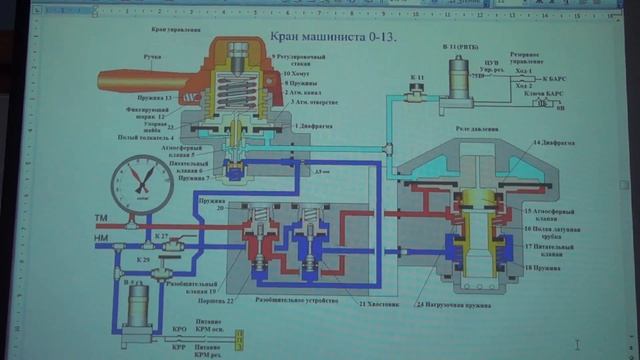Screen dimensions: 640x360
Task: Click the "Питание КРМ рез." label
Action: tap(208, 351)
